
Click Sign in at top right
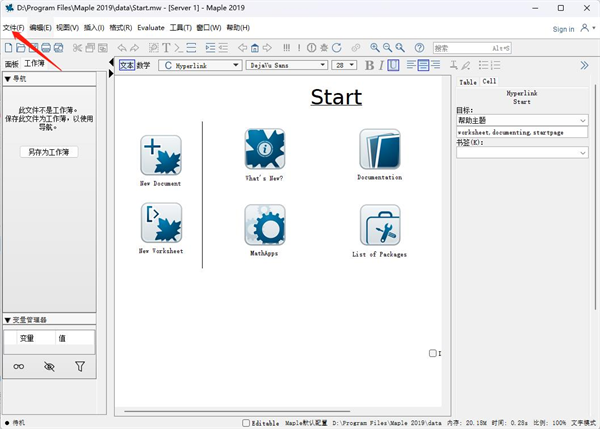tap(563, 29)
